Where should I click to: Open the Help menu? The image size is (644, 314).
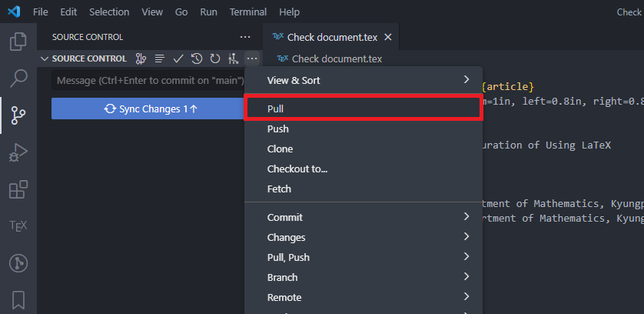289,12
